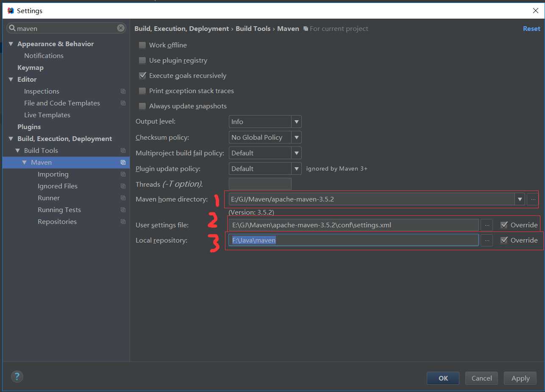Click project-level icon beside Build Tools

123,151
